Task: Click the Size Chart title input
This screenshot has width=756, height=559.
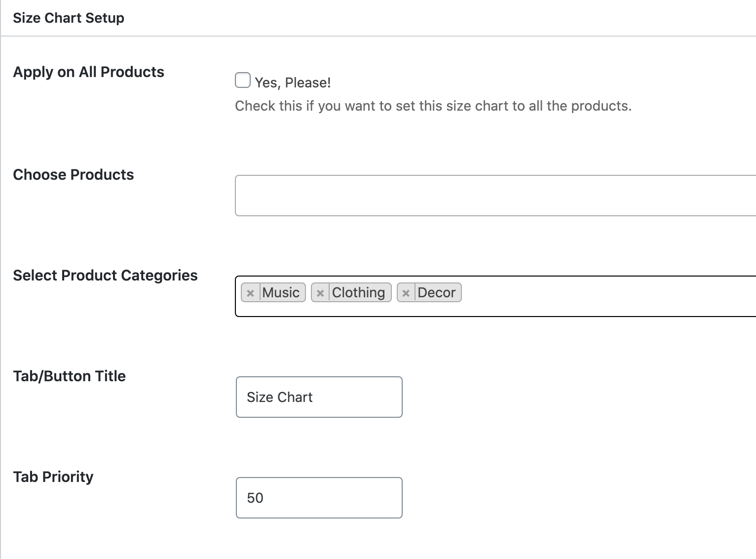Action: pos(319,397)
